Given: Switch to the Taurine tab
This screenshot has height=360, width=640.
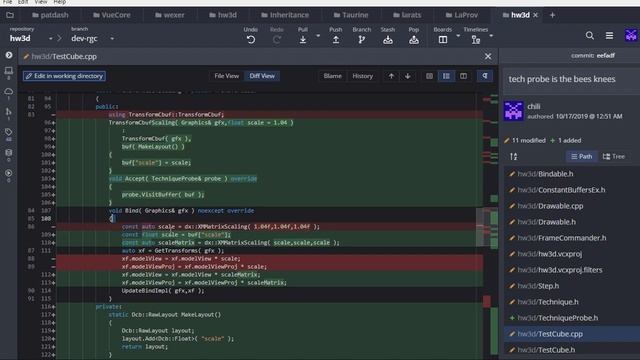Looking at the screenshot, I should coord(351,15).
